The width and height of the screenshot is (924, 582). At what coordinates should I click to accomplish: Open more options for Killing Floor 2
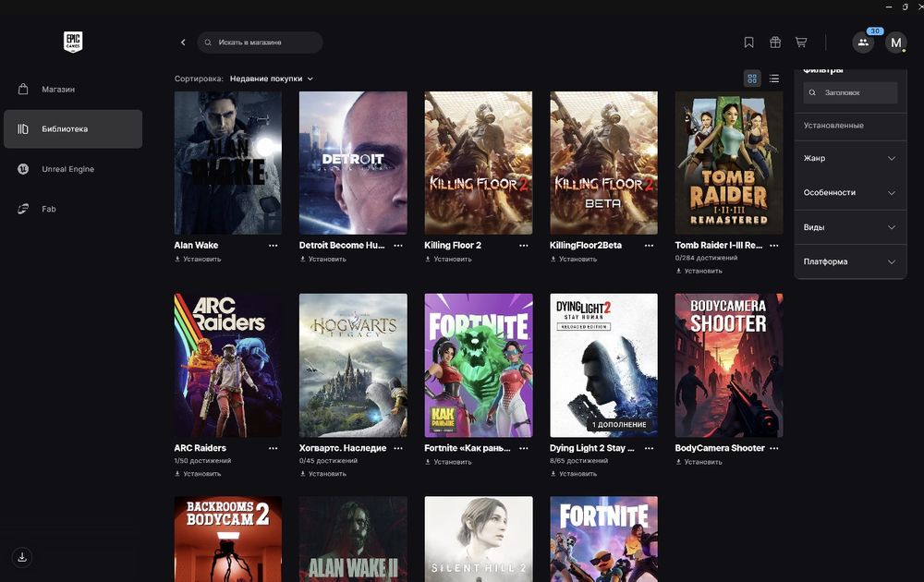[x=523, y=246]
